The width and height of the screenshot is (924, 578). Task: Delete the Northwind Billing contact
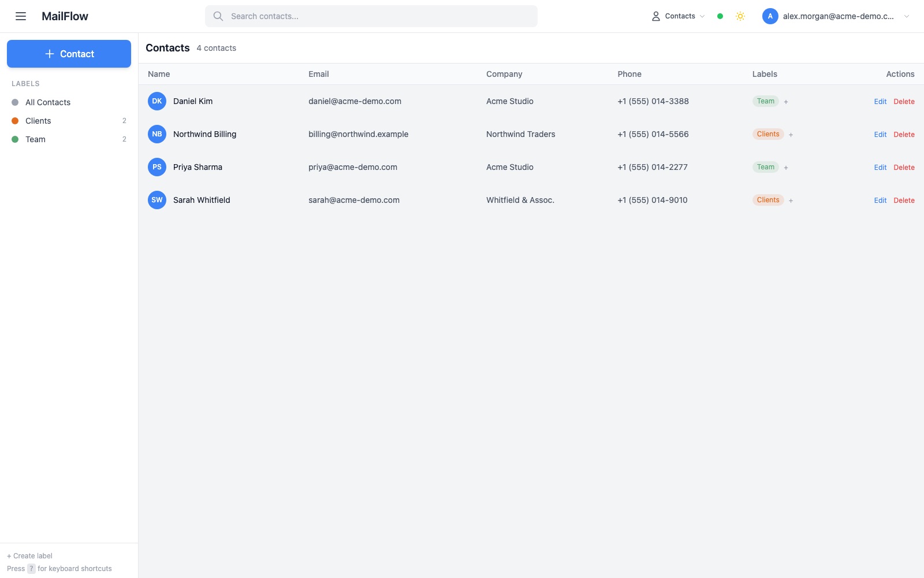904,135
